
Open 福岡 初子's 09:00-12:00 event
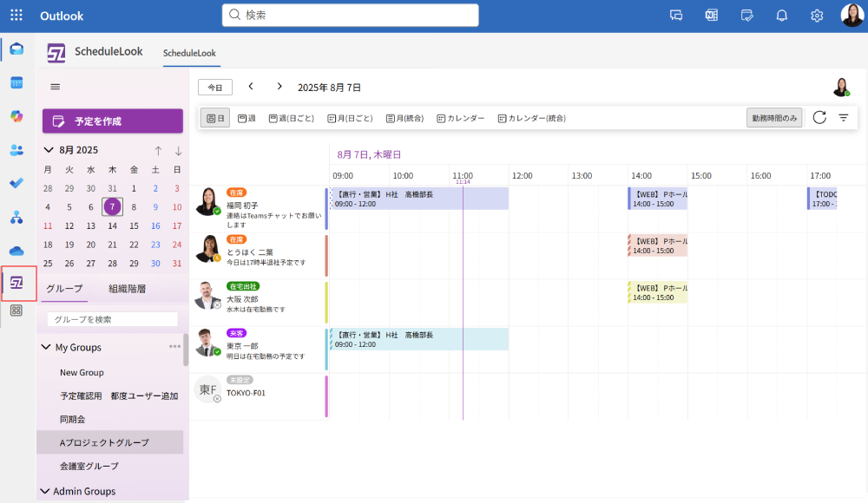[x=419, y=199]
